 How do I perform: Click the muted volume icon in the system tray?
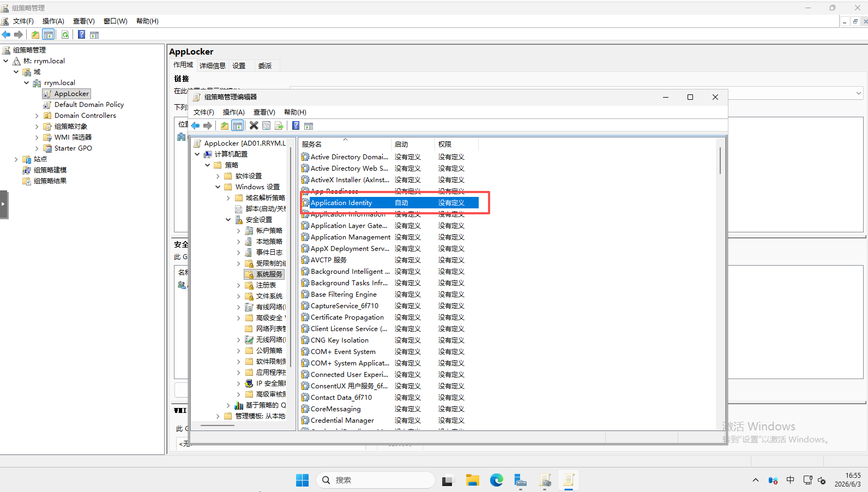[x=822, y=480]
